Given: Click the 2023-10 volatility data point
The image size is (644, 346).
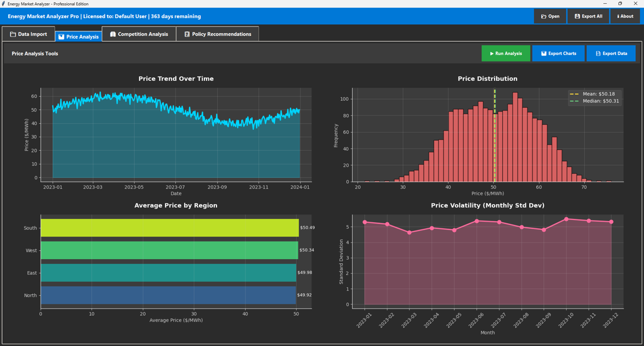Looking at the screenshot, I should click(x=567, y=219).
